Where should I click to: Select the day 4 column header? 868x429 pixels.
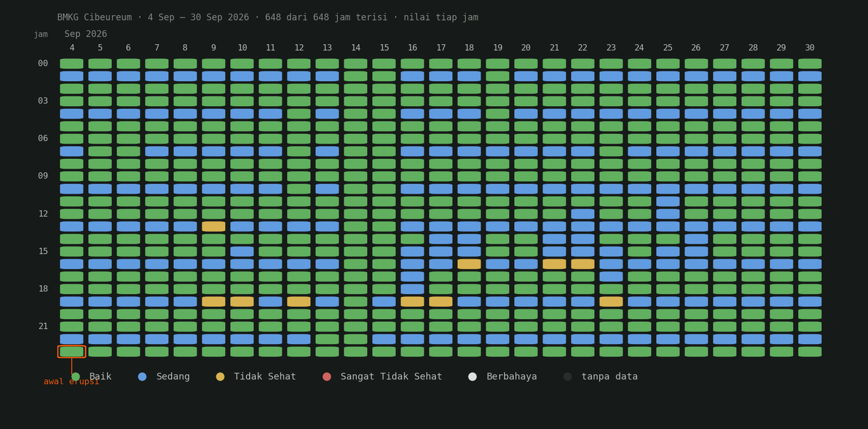click(x=72, y=48)
